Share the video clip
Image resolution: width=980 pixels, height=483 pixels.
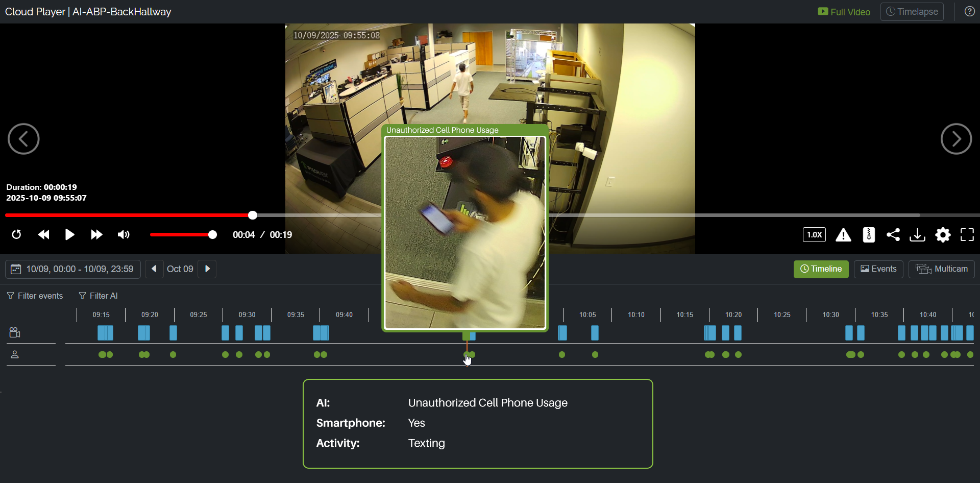click(x=893, y=235)
